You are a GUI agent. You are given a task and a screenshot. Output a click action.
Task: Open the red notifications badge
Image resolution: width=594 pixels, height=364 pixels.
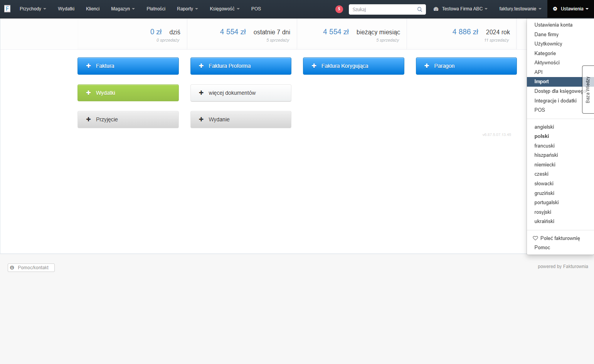339,9
